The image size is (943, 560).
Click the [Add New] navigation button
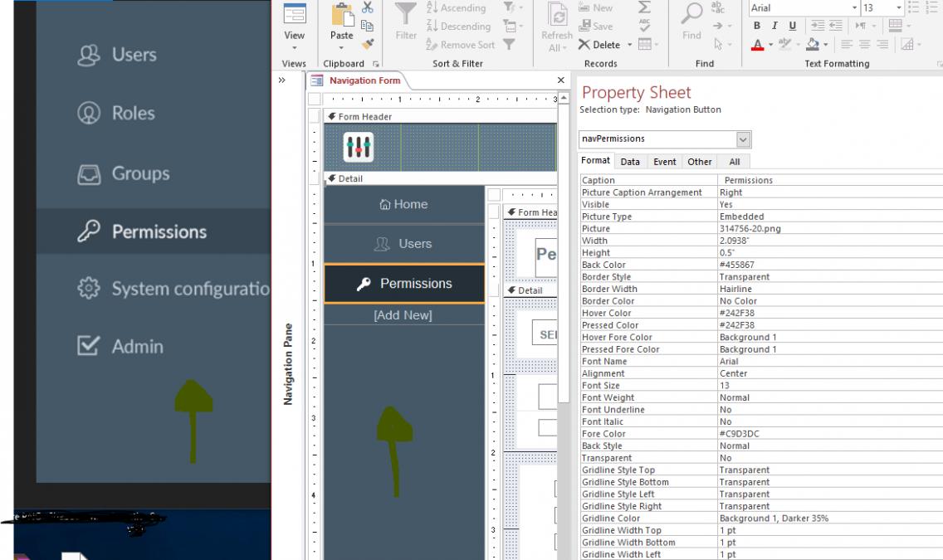pos(403,315)
